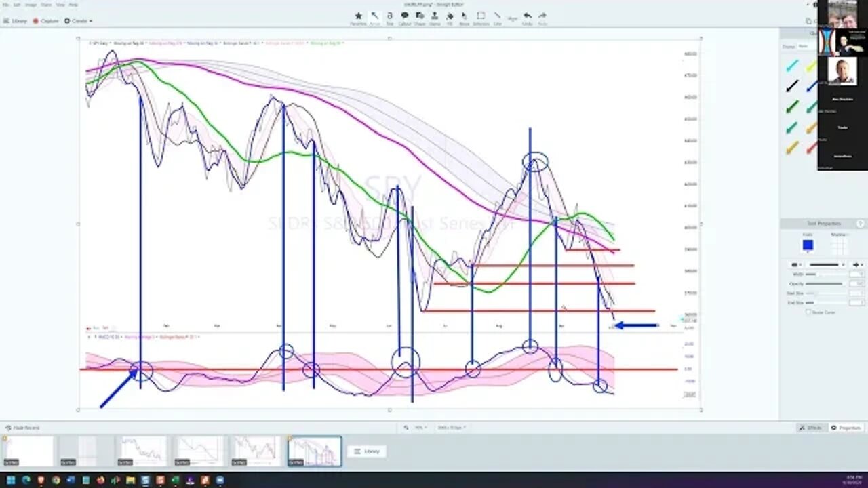
Task: Adjust the Opacity slider
Action: coord(826,284)
